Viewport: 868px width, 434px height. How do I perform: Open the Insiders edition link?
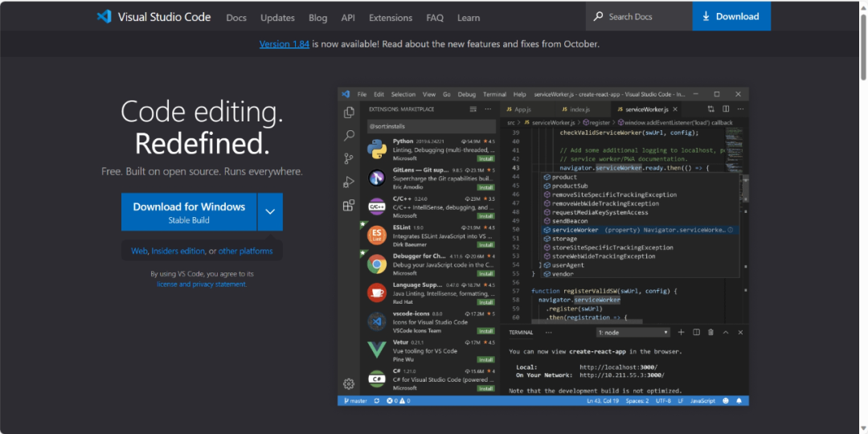pyautogui.click(x=178, y=251)
